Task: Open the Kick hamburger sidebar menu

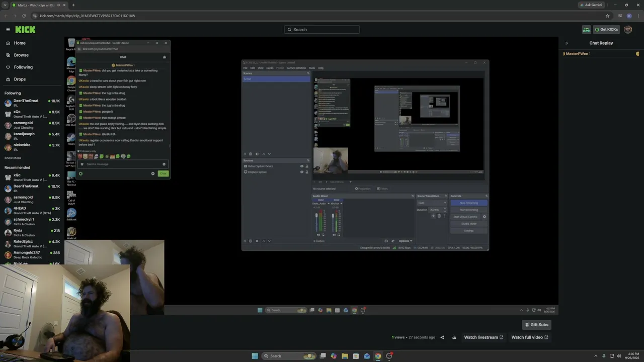Action: tap(8, 30)
